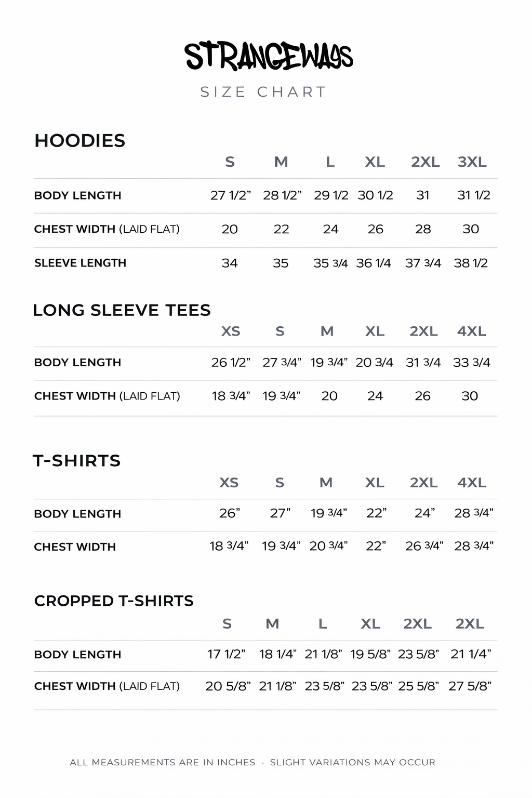Click the 3XL column header in Hoodies
This screenshot has height=798, width=532.
[x=472, y=163]
